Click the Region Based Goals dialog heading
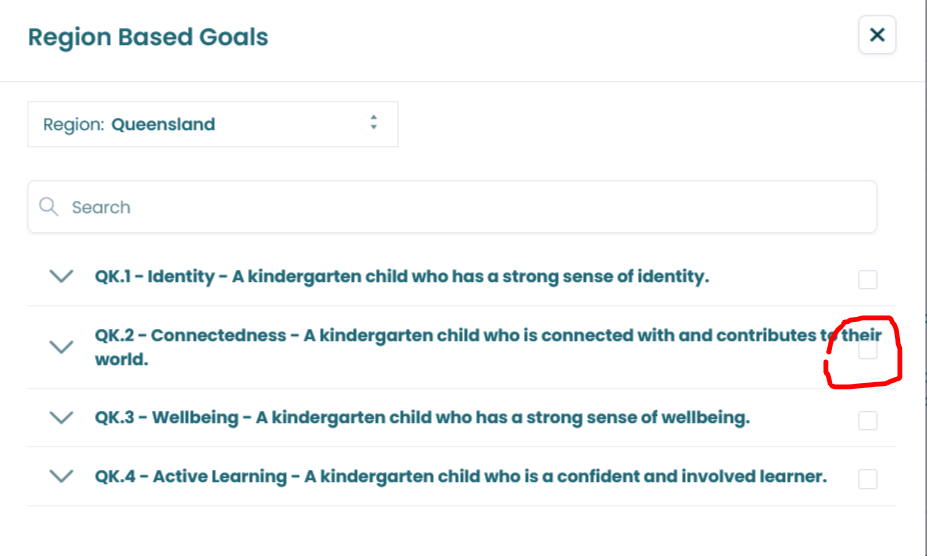Image resolution: width=927 pixels, height=556 pixels. pos(148,37)
